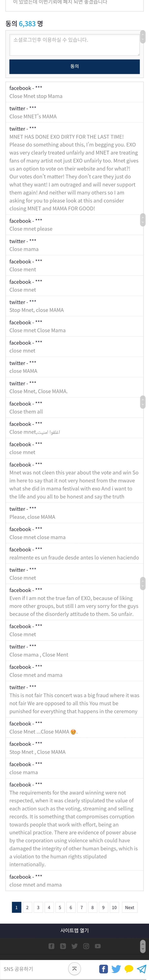This screenshot has width=149, height=980.
Task: Focus the social login comment box
Action: point(74,45)
